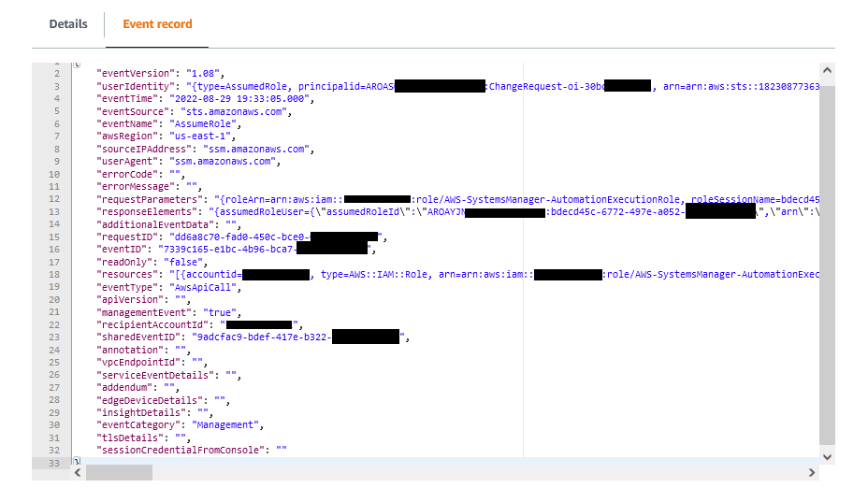868x488 pixels.
Task: Collapse the JSON block using the top fold marker
Action: [x=77, y=65]
